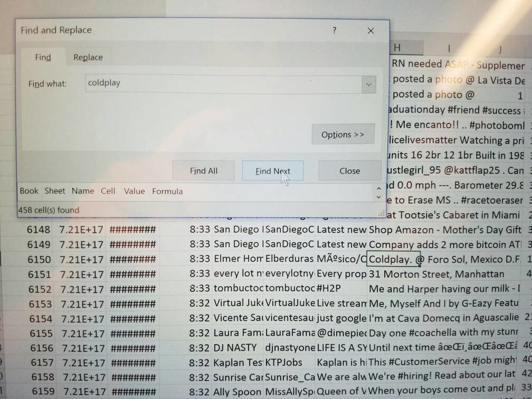Image resolution: width=532 pixels, height=399 pixels.
Task: Switch to the Replace tab
Action: pos(88,57)
